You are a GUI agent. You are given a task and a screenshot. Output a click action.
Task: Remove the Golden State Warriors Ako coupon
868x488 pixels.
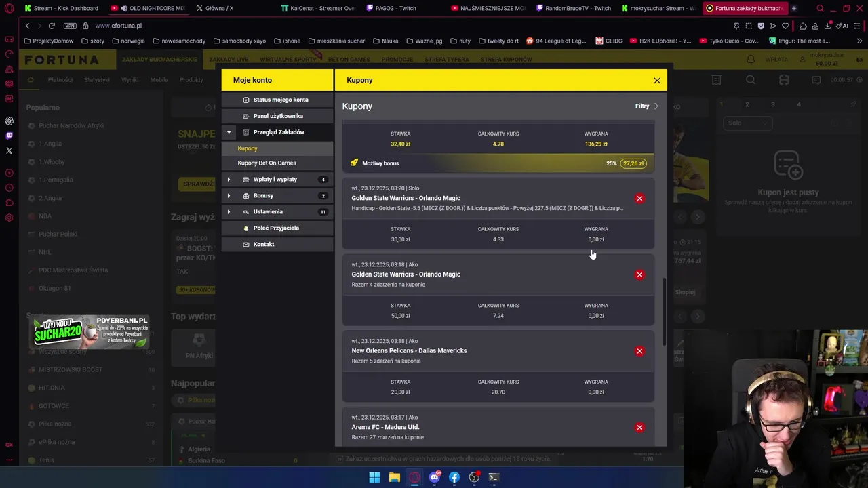click(x=639, y=275)
